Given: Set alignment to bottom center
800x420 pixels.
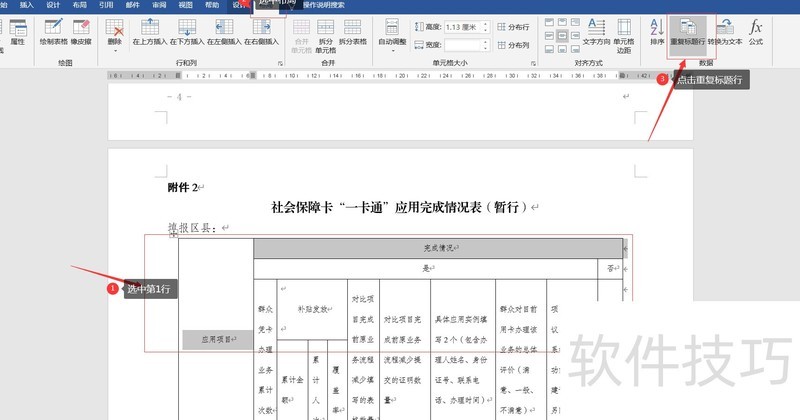Looking at the screenshot, I should (x=562, y=49).
